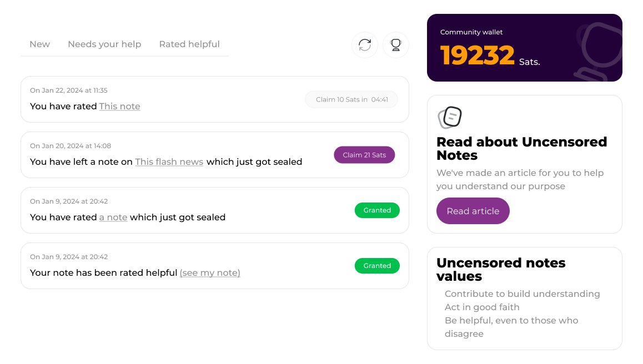The image size is (643, 364).
Task: Click the Granted badge on rated helpful entry
Action: coord(377,266)
